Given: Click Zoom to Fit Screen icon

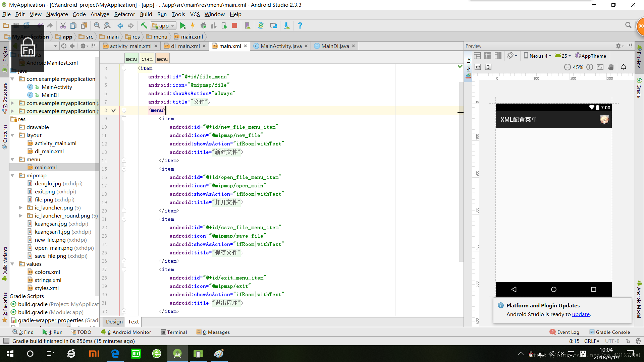Looking at the screenshot, I should 600,67.
